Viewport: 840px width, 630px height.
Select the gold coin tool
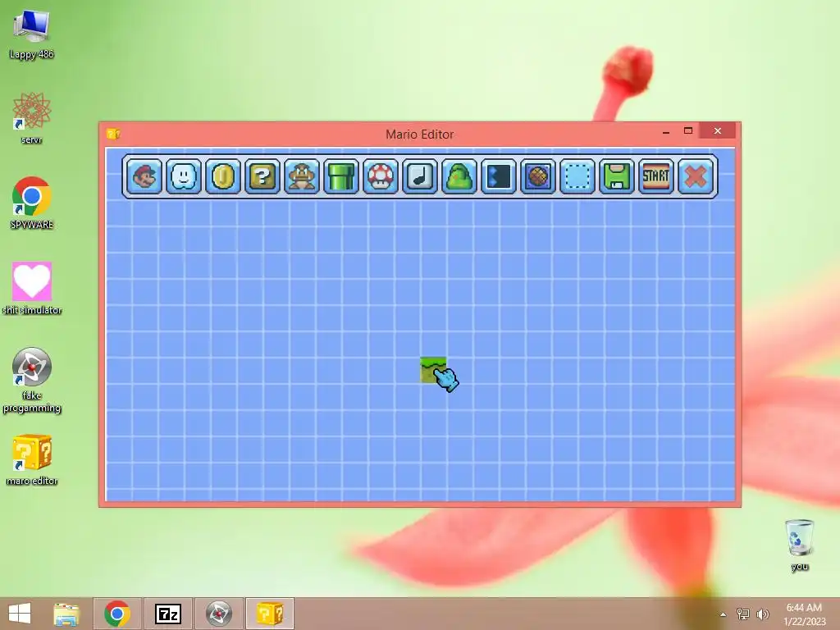[223, 176]
